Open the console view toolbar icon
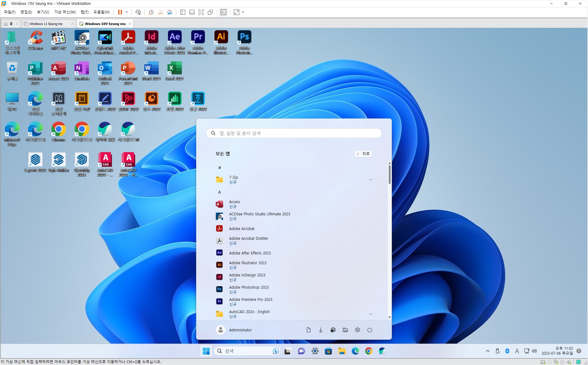Screen dimensions: 588x365 (x=223, y=12)
